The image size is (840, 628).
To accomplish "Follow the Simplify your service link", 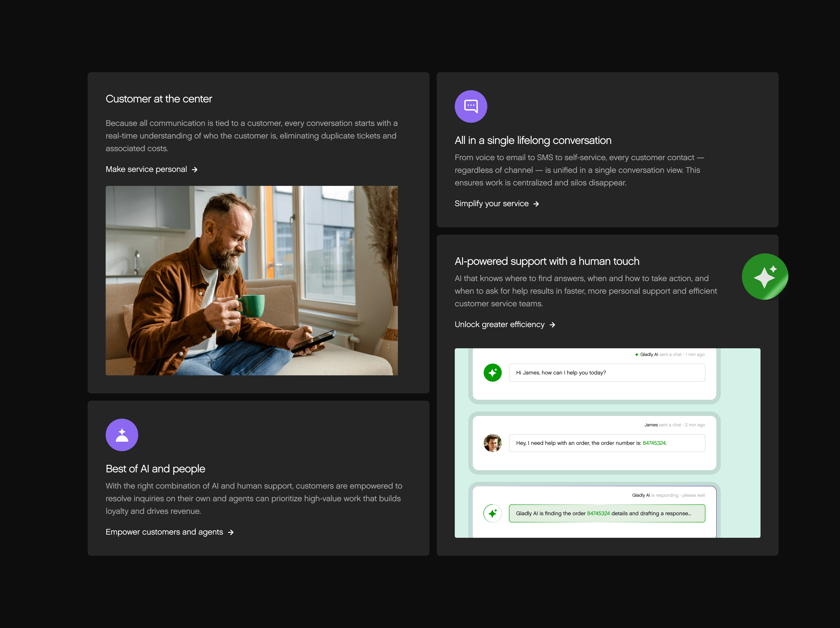I will pos(491,203).
